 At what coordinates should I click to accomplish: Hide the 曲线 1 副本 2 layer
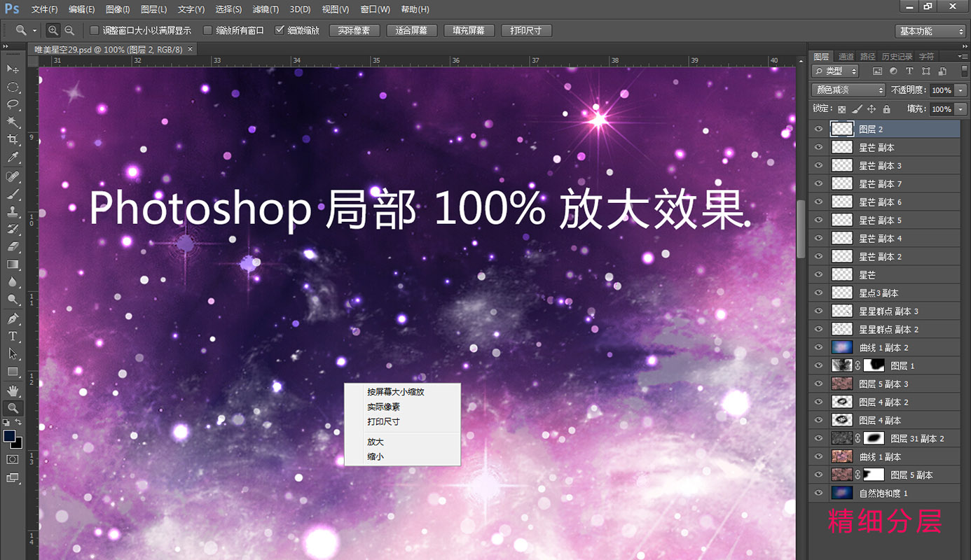tap(818, 347)
